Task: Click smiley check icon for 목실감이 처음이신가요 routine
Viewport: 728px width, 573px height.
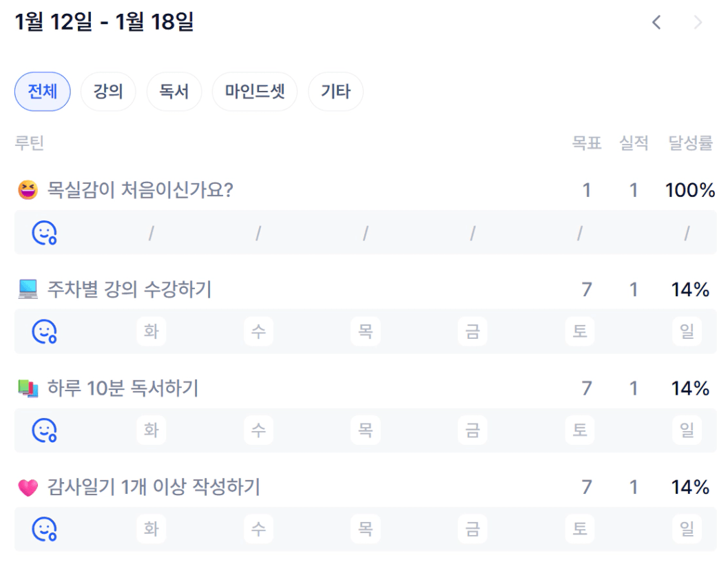Action: click(x=44, y=233)
